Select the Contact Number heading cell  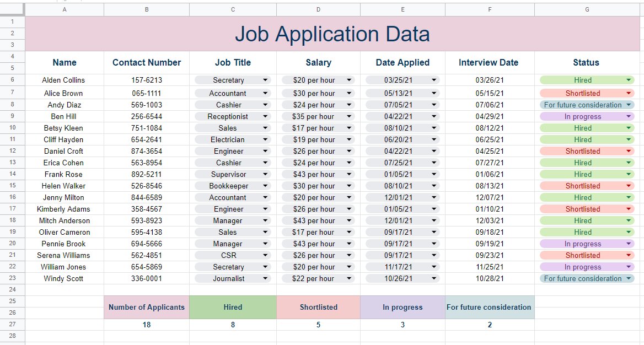[147, 62]
